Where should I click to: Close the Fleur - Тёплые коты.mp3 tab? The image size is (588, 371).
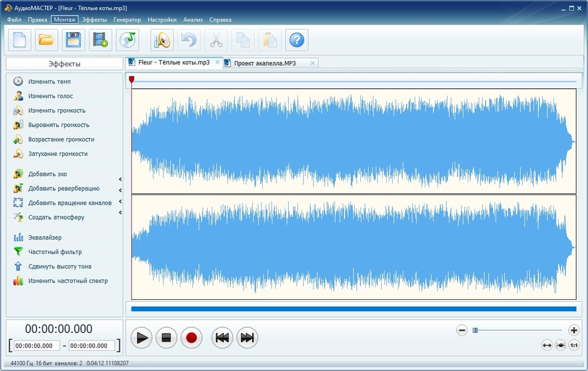217,62
